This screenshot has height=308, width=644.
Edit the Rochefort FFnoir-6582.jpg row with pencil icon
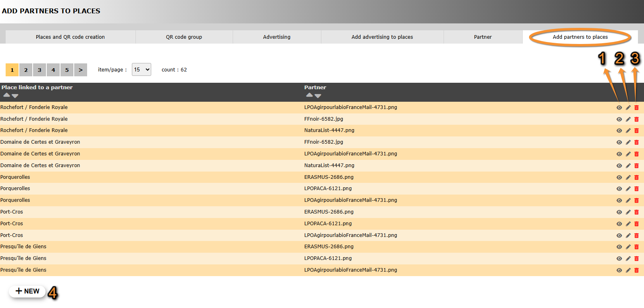point(628,119)
